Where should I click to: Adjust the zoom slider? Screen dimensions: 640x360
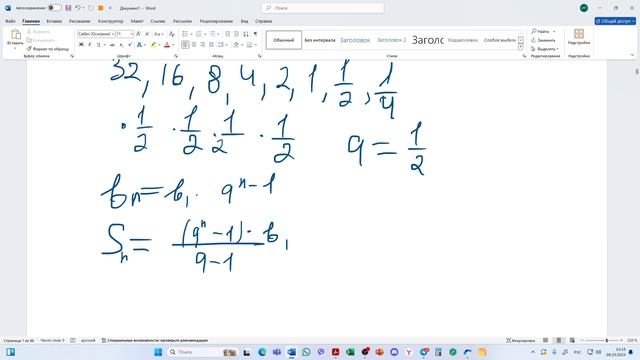point(607,340)
